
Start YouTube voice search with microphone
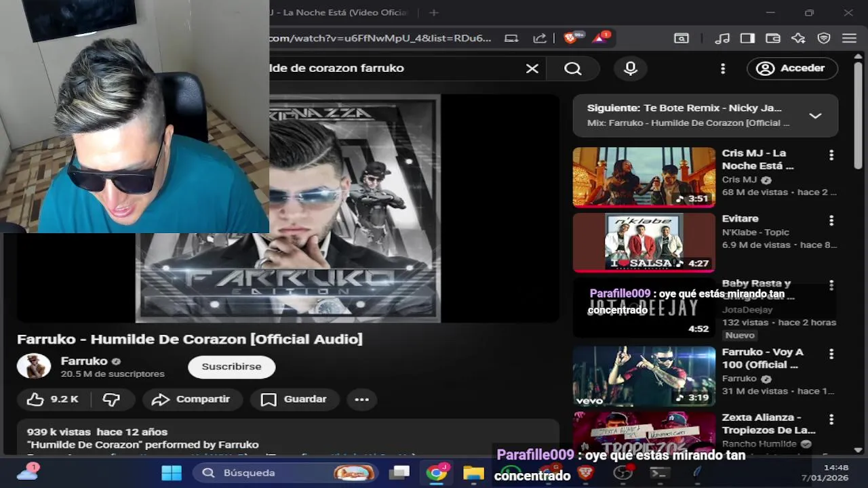[631, 68]
